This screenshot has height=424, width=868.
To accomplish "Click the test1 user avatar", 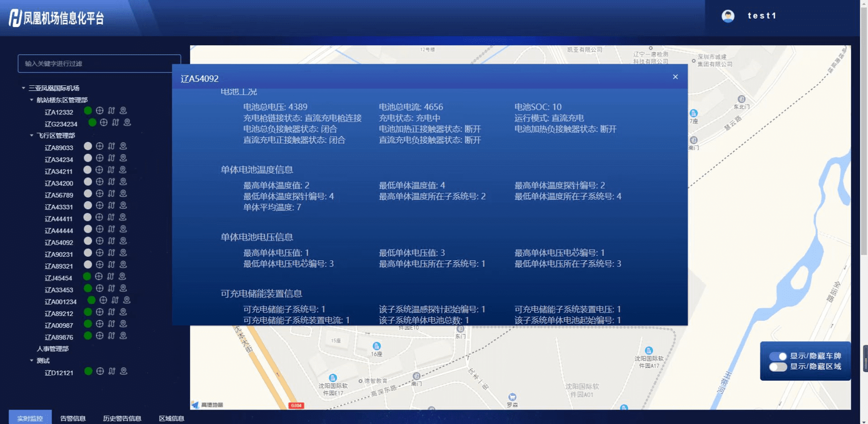I will [728, 16].
